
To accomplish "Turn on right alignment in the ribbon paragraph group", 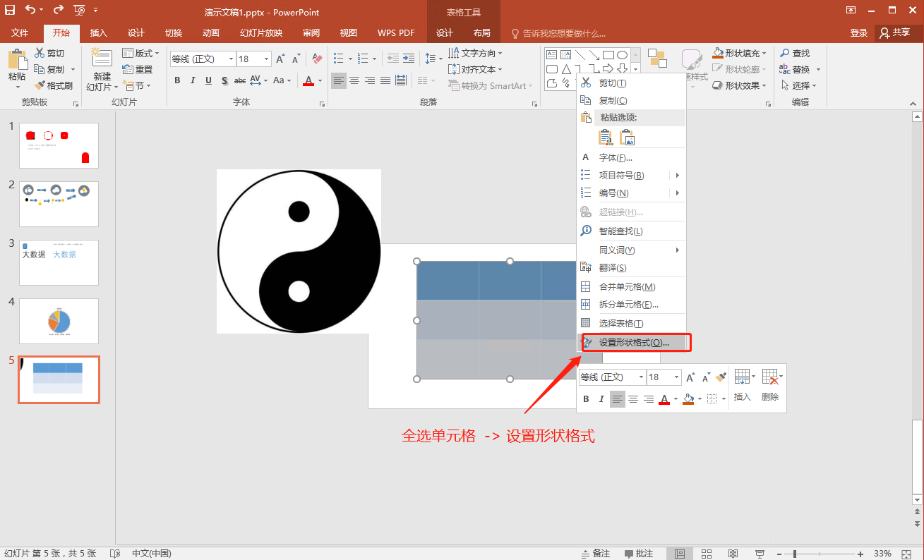I will point(370,80).
